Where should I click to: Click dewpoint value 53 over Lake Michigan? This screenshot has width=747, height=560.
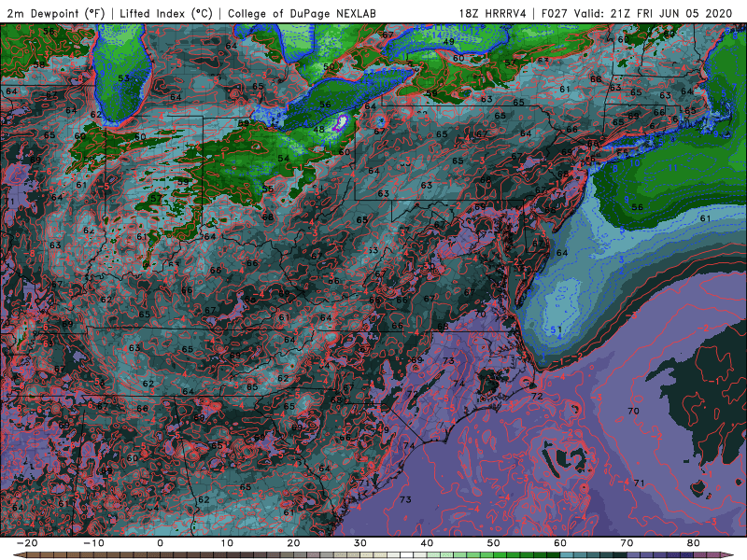(123, 78)
